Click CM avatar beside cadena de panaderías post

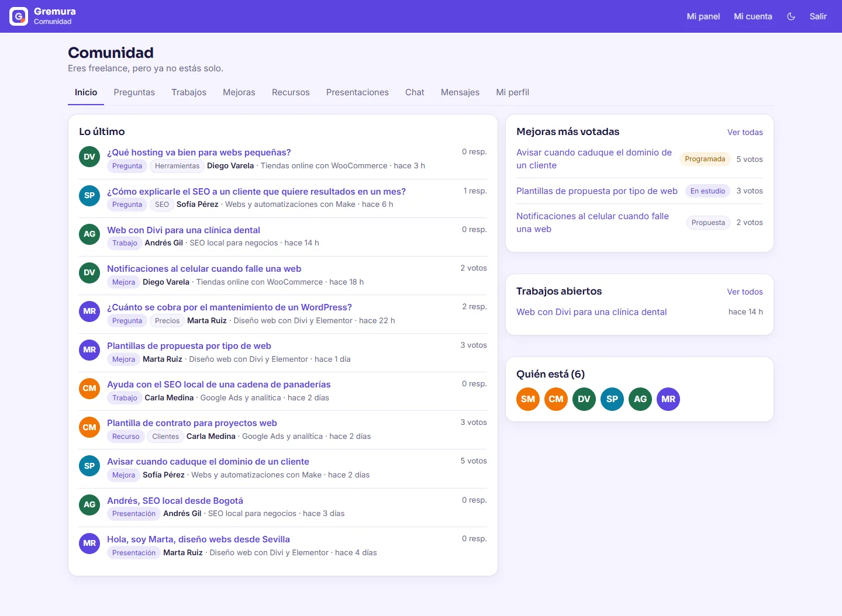[x=89, y=388]
